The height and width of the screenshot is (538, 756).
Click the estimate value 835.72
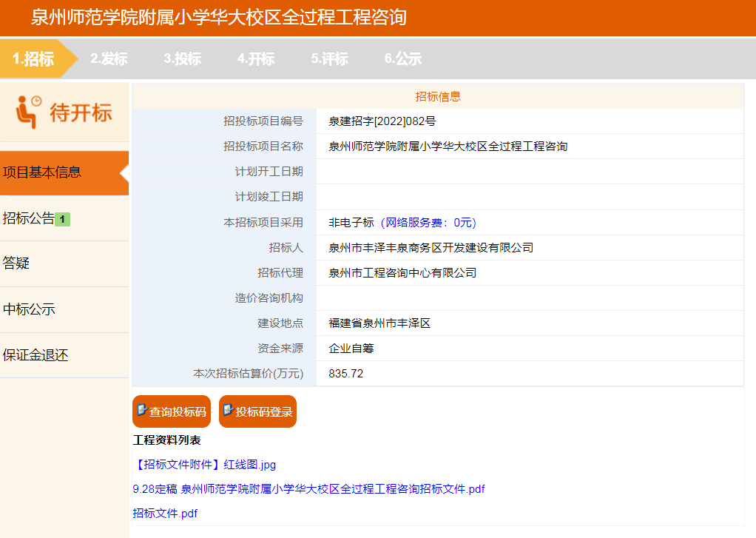(x=345, y=374)
